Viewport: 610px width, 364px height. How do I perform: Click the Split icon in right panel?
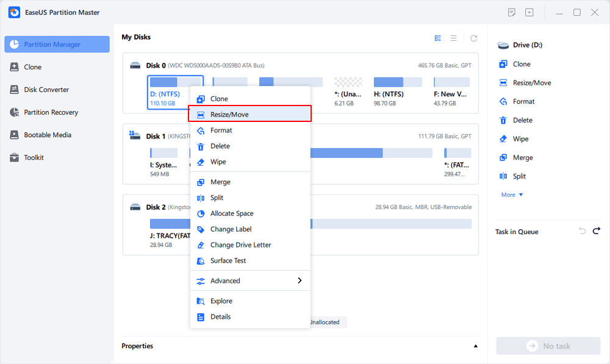pyautogui.click(x=503, y=176)
